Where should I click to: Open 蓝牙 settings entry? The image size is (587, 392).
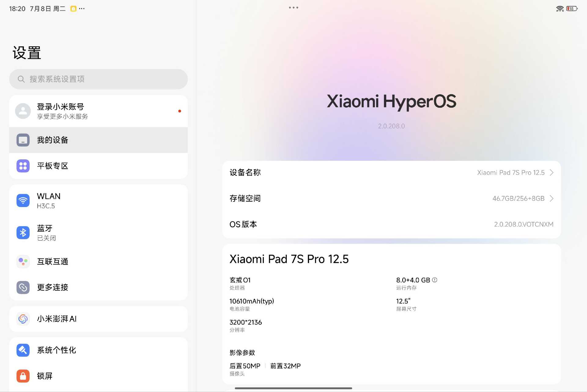click(98, 233)
